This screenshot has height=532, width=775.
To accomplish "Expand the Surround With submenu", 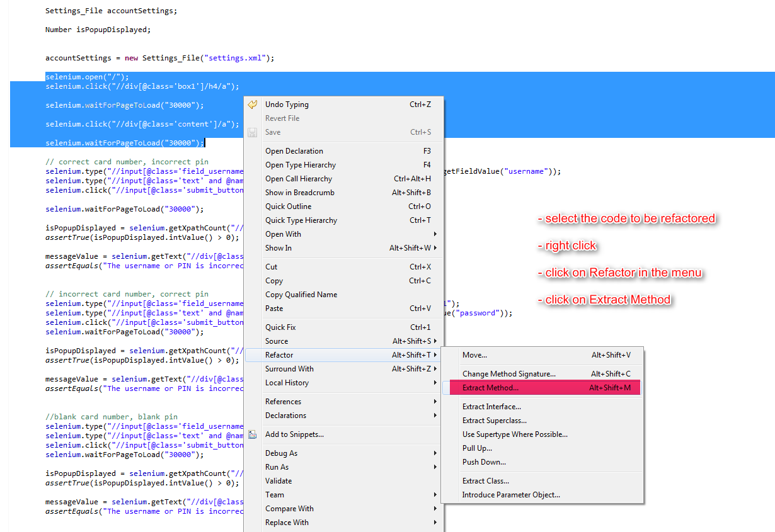I will pos(344,369).
